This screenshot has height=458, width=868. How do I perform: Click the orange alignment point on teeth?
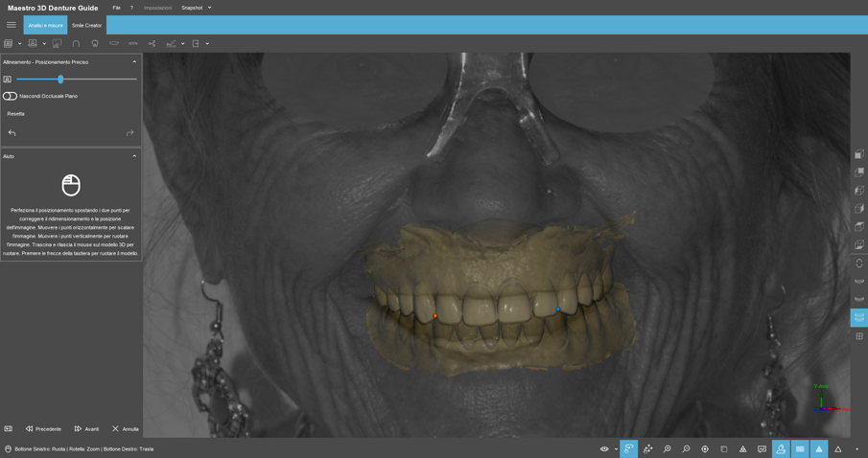click(435, 316)
